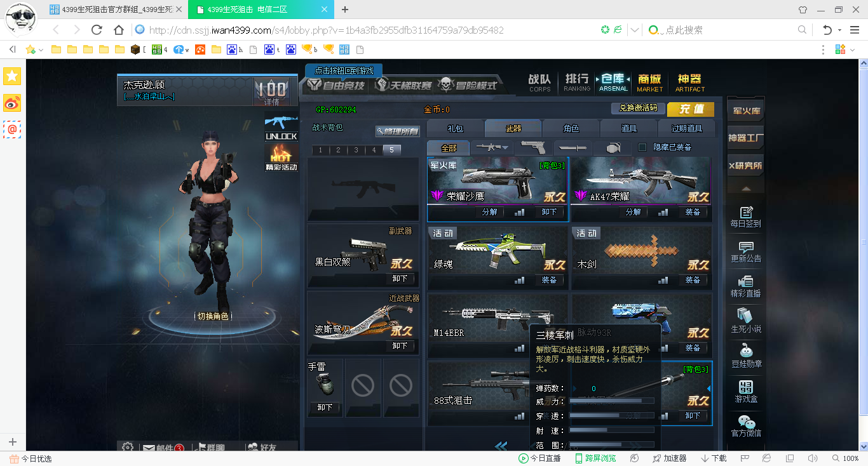The image size is (868, 466).
Task: Go to previous weapon page arrows
Action: 501,446
